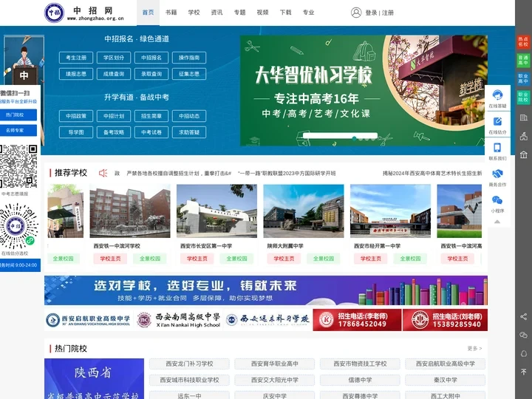
Task: Open 在线答疑 headset support icon
Action: pyautogui.click(x=497, y=95)
